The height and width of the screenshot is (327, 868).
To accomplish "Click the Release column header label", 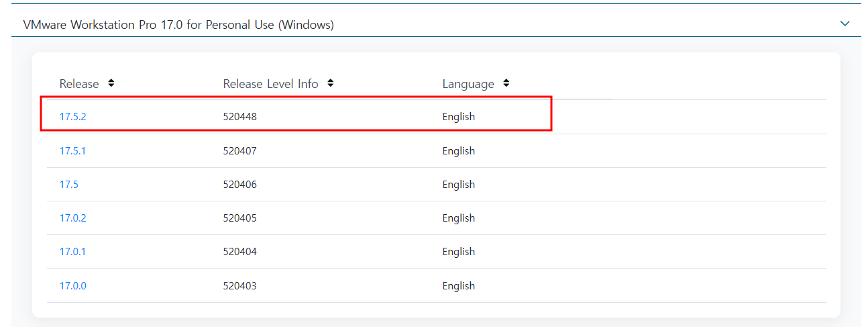I will (79, 84).
